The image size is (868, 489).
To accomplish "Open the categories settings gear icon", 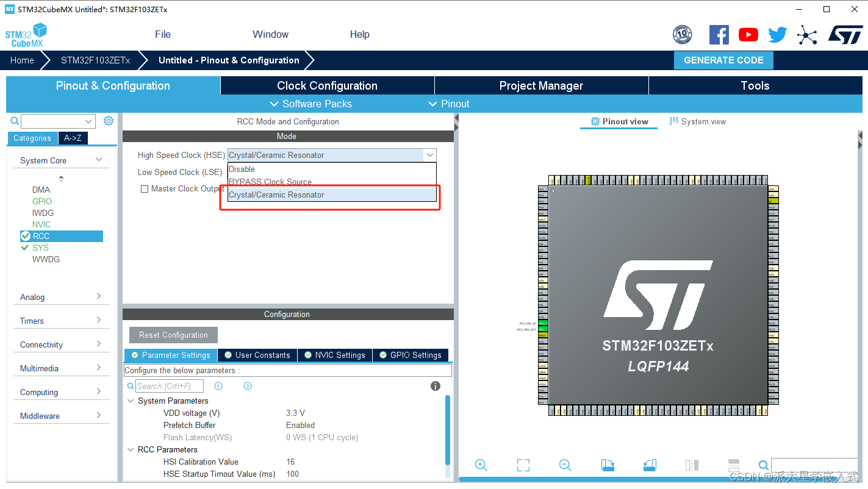I will (109, 121).
